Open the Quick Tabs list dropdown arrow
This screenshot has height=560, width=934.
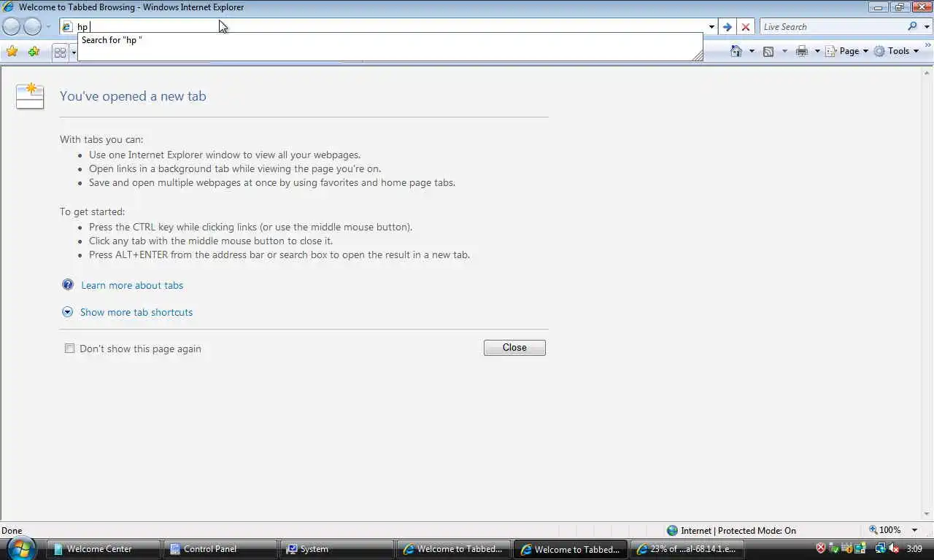[x=74, y=52]
